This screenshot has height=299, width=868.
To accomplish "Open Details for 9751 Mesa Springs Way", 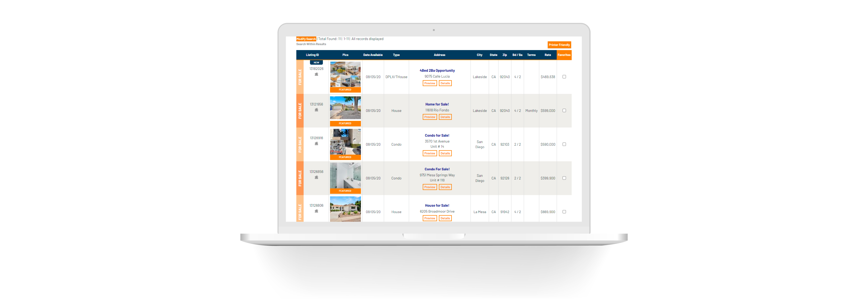I will (445, 187).
